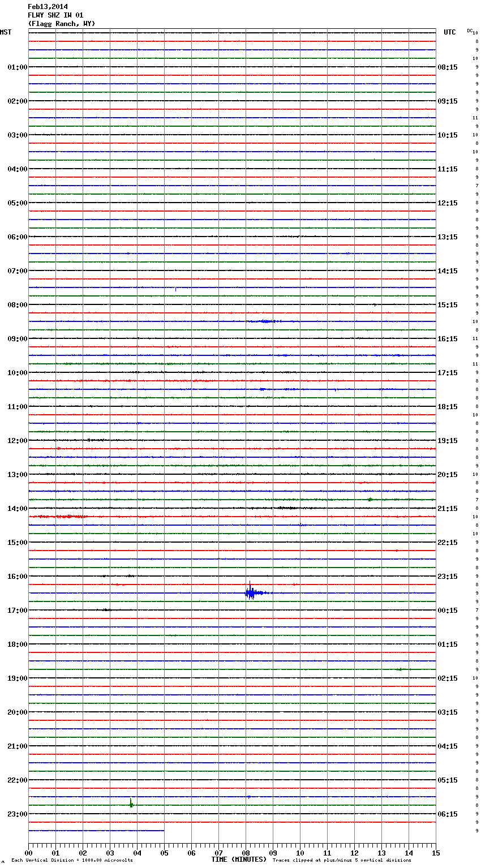Select the 23:00 MST row label
The height and width of the screenshot is (868, 481).
coord(18,814)
